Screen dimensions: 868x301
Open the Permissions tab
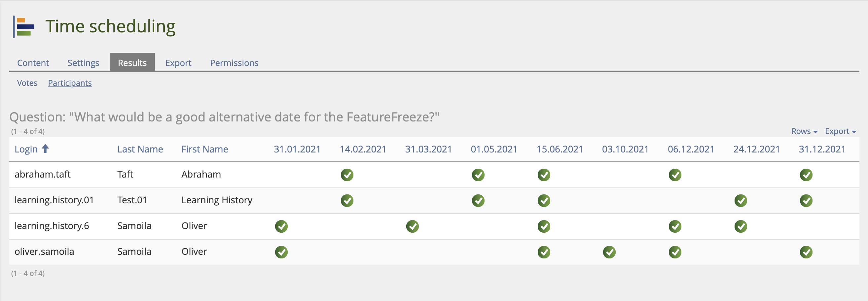pos(234,63)
